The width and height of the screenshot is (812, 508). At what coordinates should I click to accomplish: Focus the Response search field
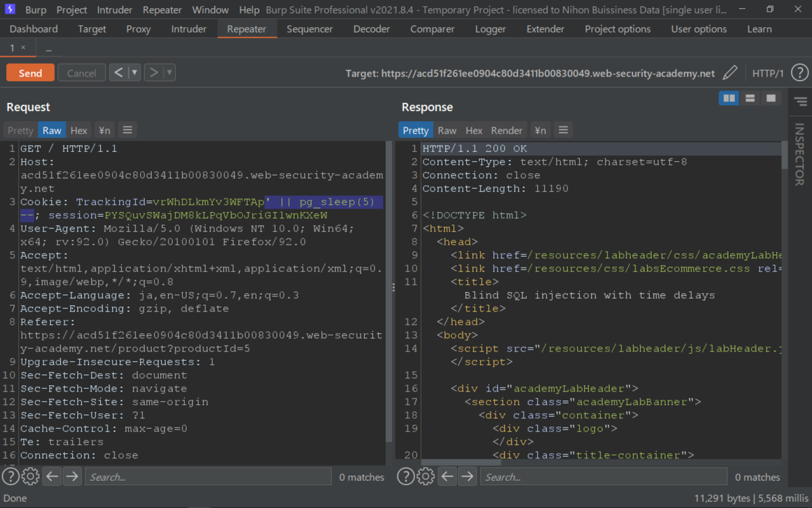tap(604, 477)
